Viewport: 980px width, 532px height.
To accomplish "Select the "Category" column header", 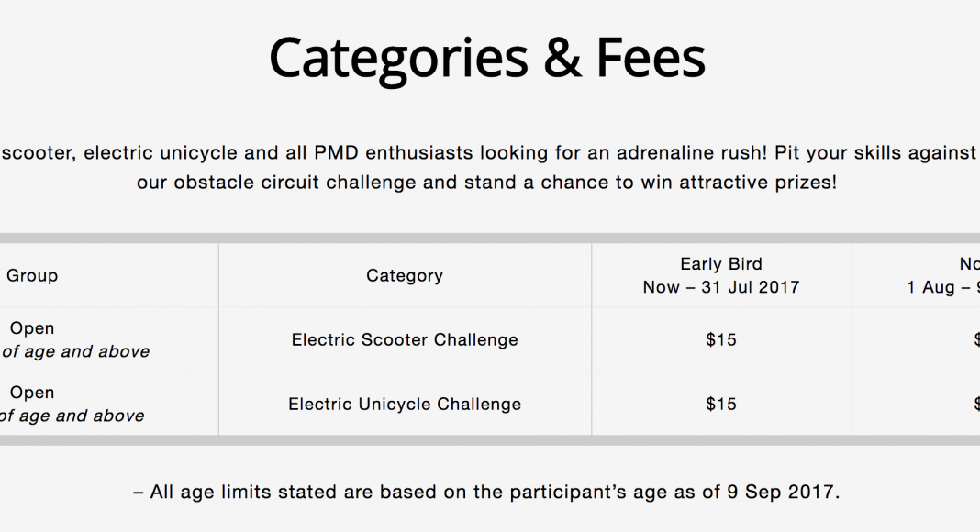I will [405, 275].
